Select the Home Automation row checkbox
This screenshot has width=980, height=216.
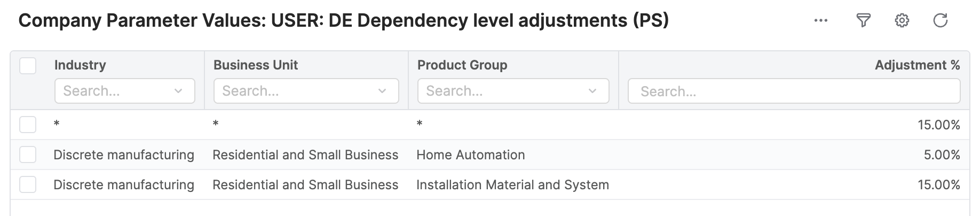click(x=28, y=155)
